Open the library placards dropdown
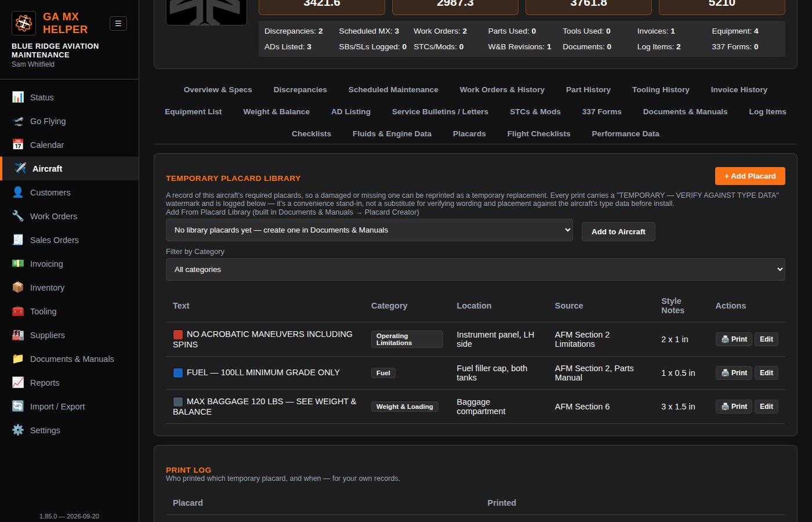The image size is (812, 522). click(x=369, y=230)
